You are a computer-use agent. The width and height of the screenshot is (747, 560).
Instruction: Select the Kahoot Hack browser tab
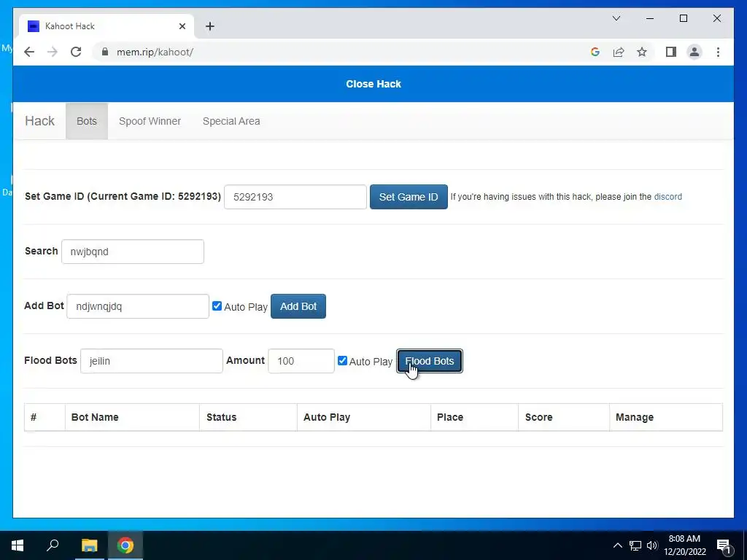tap(107, 26)
